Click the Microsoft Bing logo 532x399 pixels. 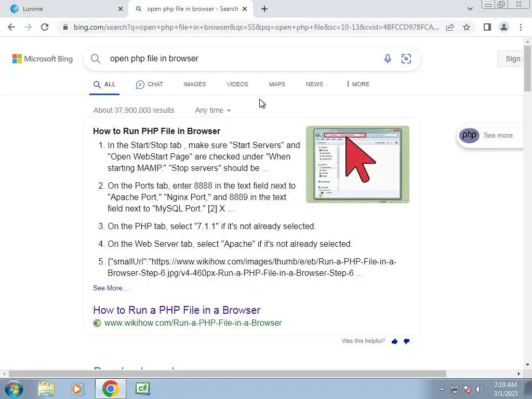pyautogui.click(x=43, y=59)
